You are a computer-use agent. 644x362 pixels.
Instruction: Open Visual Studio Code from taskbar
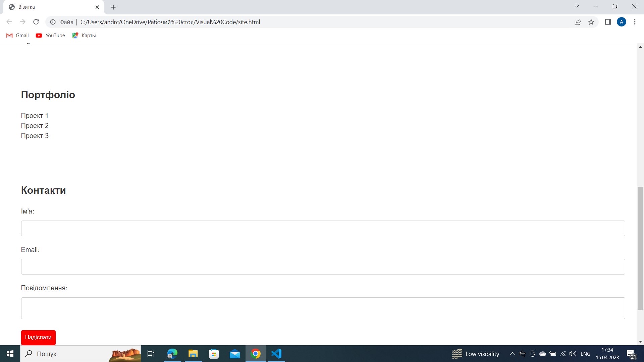coord(276,354)
